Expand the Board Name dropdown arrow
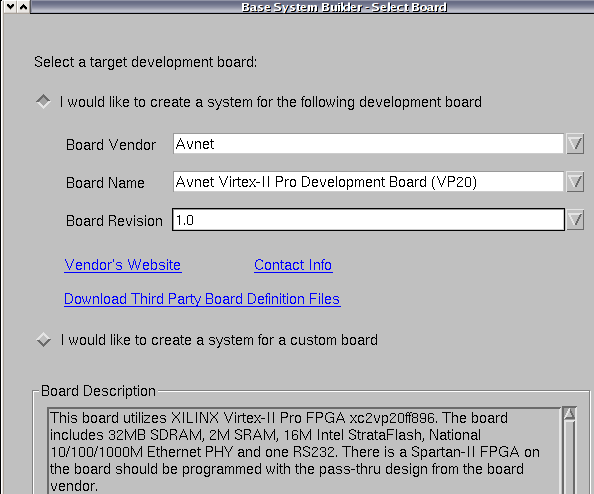 tap(575, 182)
